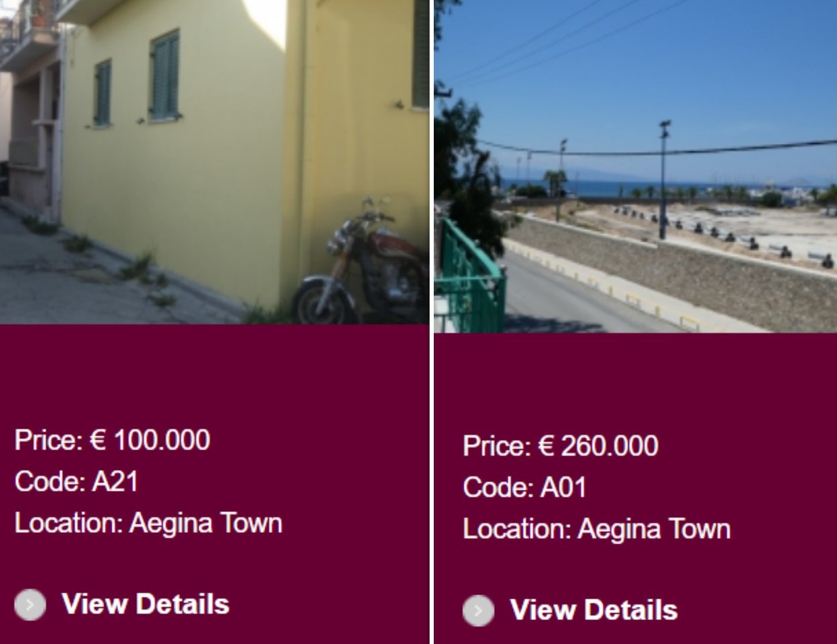Click the blank maroon area above the A01 price

coord(636,381)
